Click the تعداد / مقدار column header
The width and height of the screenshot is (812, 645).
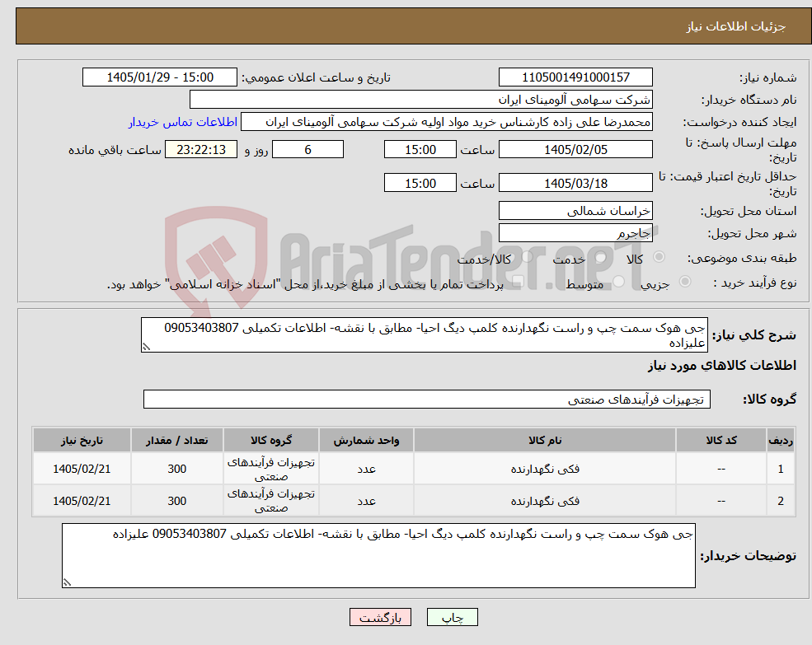tap(176, 440)
